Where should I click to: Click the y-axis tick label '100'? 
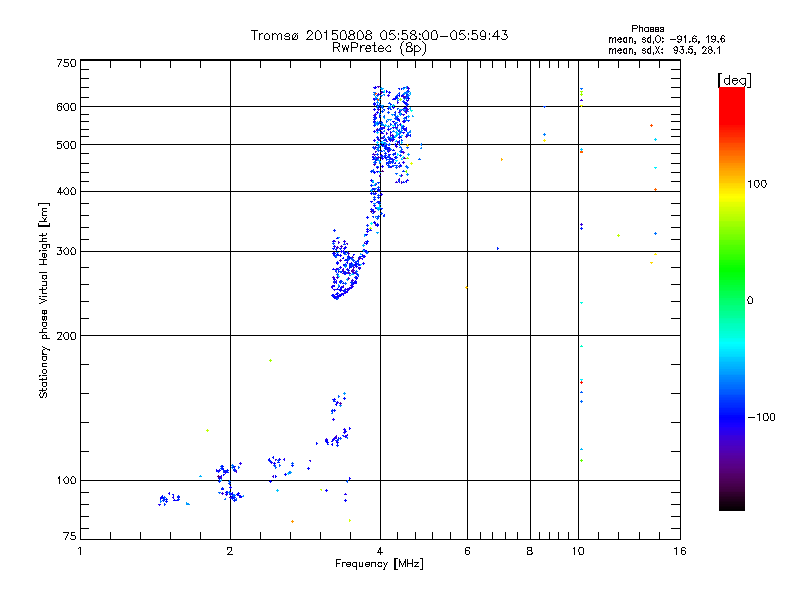66,481
